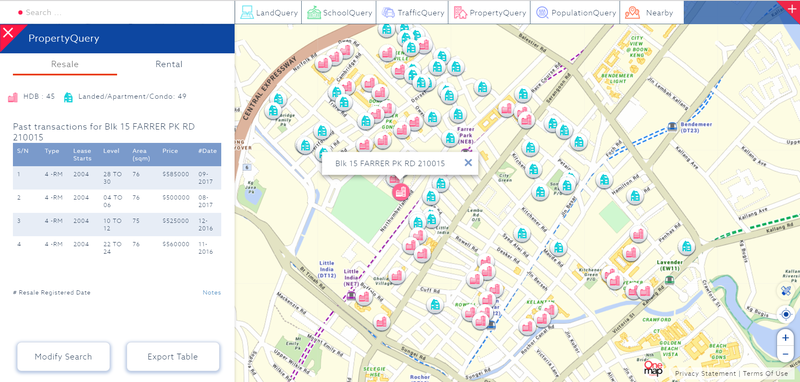The height and width of the screenshot is (382, 800).
Task: Click the 10 TO 12 level cell
Action: tap(113, 224)
